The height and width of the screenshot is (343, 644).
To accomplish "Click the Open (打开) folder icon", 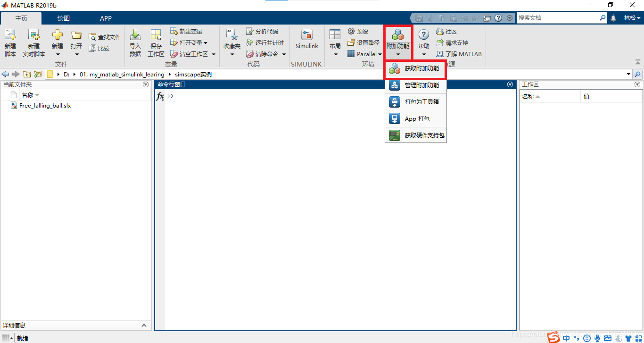I will [x=76, y=35].
